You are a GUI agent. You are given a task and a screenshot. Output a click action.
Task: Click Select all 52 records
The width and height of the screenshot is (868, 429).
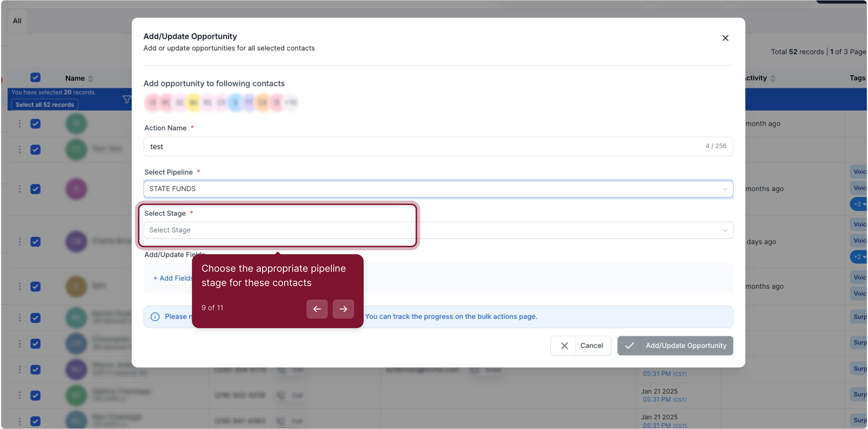pos(45,105)
